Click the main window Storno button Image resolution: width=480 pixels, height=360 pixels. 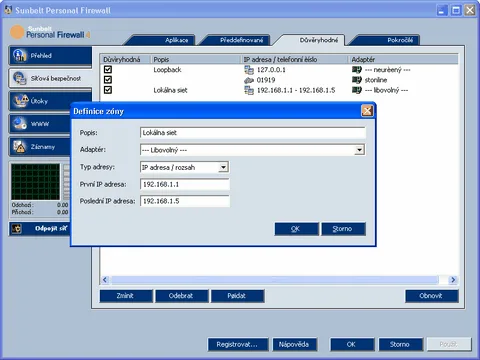pyautogui.click(x=400, y=344)
